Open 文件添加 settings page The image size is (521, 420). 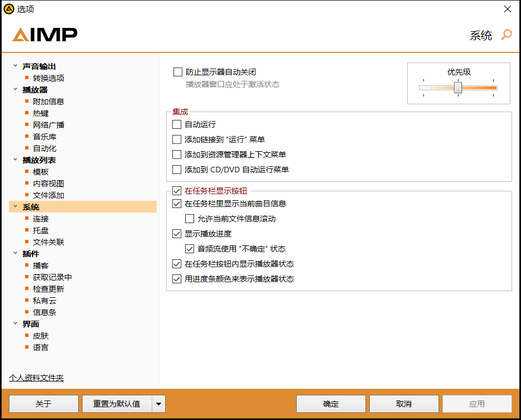pyautogui.click(x=48, y=195)
